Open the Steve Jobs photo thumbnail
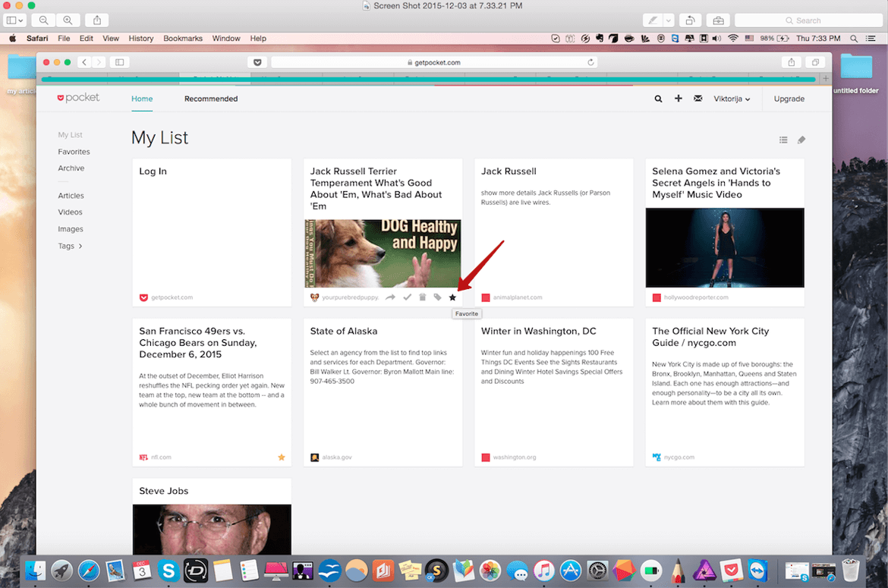The width and height of the screenshot is (888, 588). pos(212,529)
